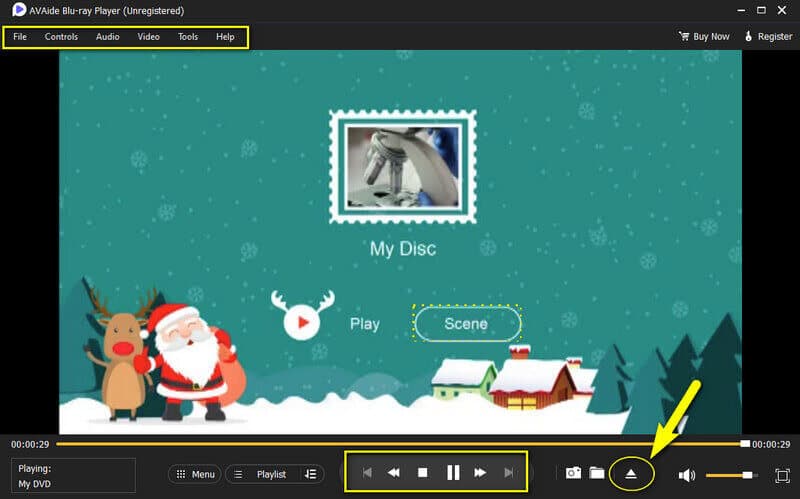
Task: Open the Tools menu
Action: coord(188,37)
